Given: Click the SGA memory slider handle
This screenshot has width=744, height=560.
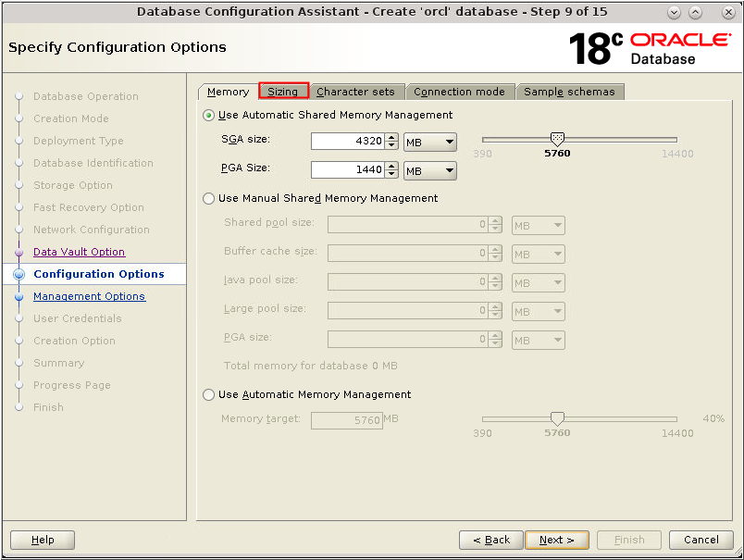Looking at the screenshot, I should pyautogui.click(x=557, y=139).
